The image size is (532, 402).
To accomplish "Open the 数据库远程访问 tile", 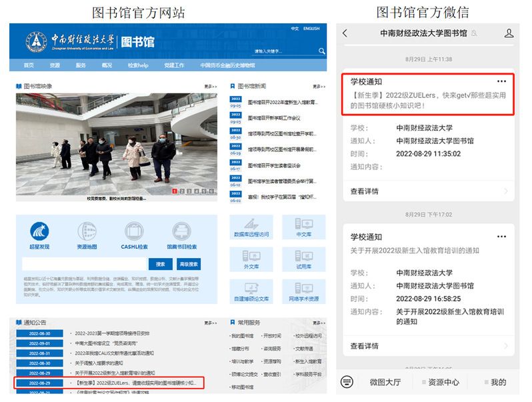I will 251,227.
